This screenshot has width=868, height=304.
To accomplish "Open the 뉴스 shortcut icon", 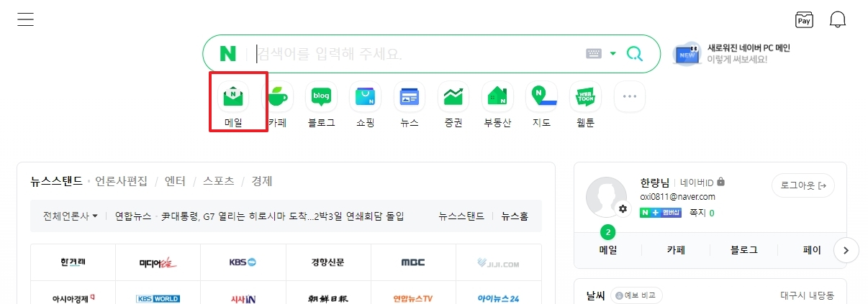I will 410,96.
